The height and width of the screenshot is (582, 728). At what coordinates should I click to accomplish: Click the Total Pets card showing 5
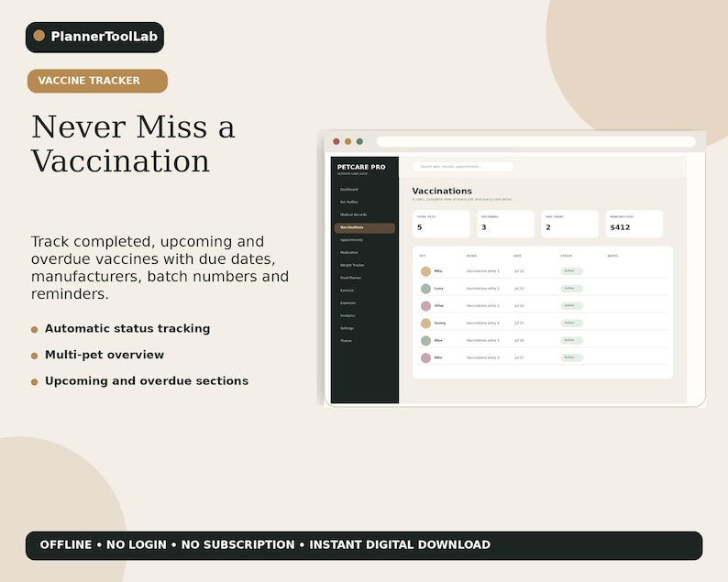(x=441, y=224)
